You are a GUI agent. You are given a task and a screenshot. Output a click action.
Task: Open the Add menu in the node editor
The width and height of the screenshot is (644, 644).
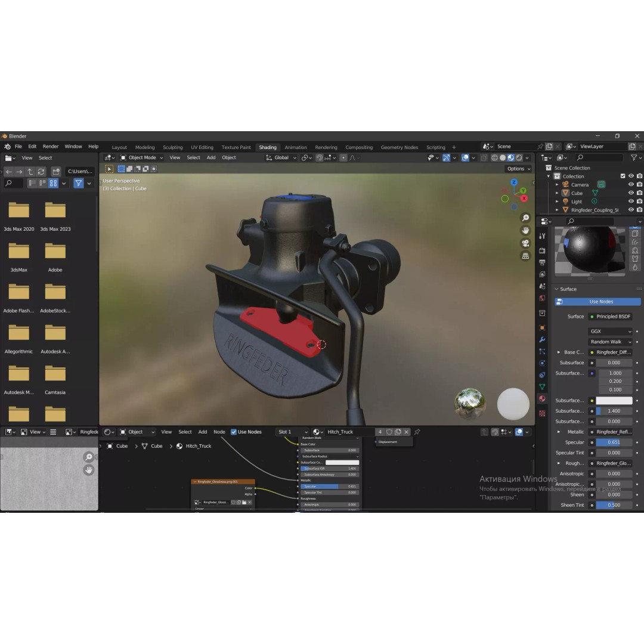point(203,432)
